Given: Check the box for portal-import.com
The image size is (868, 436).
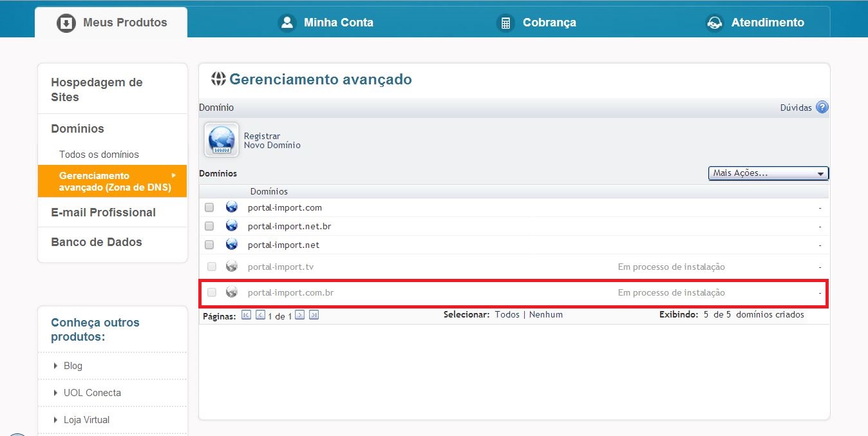Looking at the screenshot, I should pos(209,207).
